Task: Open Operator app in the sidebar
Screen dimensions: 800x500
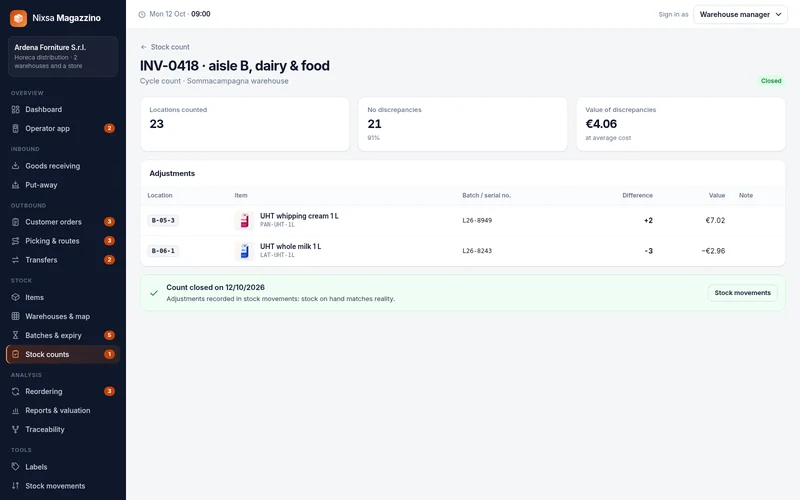Action: tap(63, 129)
